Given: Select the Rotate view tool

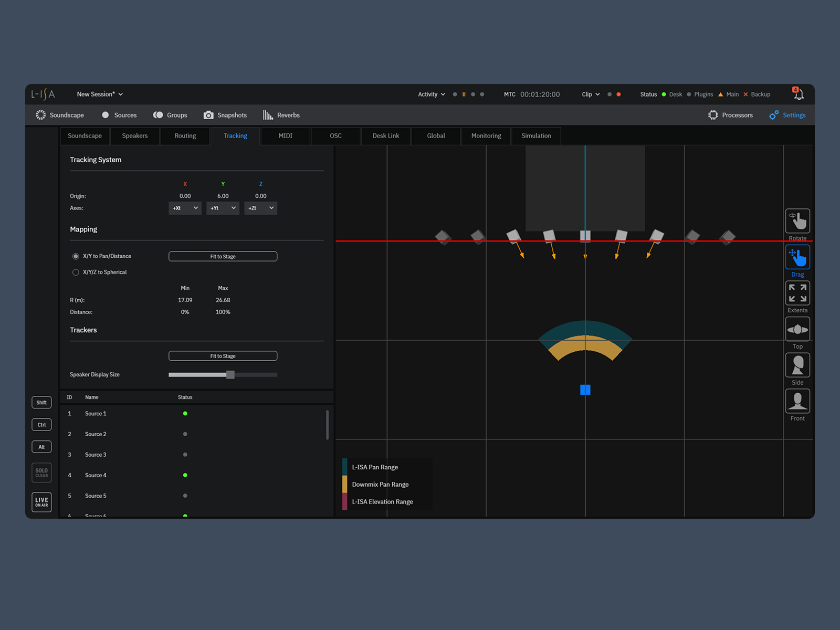Looking at the screenshot, I should (x=797, y=221).
